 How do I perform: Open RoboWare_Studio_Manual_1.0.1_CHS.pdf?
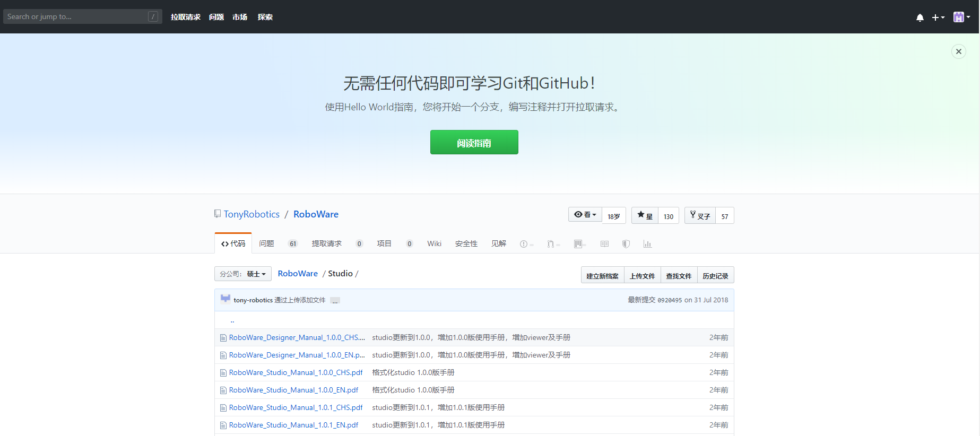point(296,407)
